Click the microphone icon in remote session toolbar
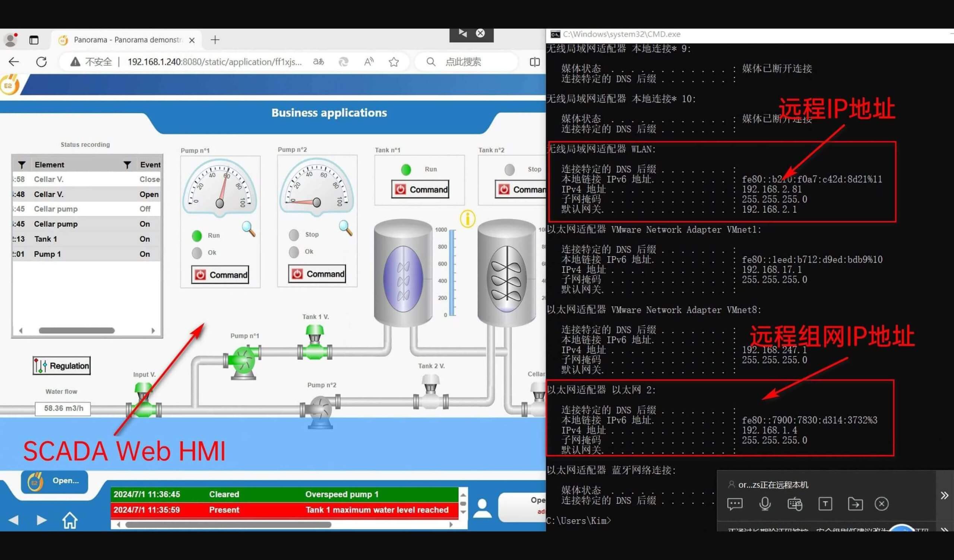The image size is (954, 560). (x=765, y=504)
